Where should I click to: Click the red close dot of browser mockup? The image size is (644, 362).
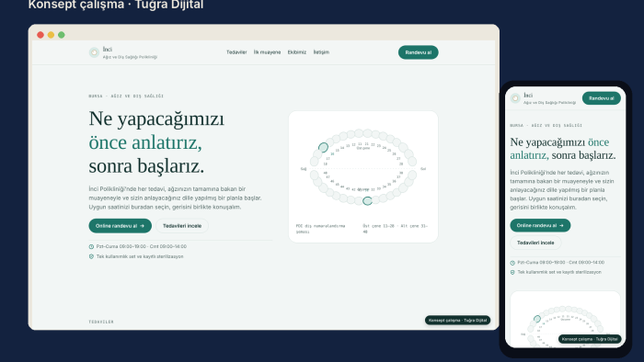[40, 35]
